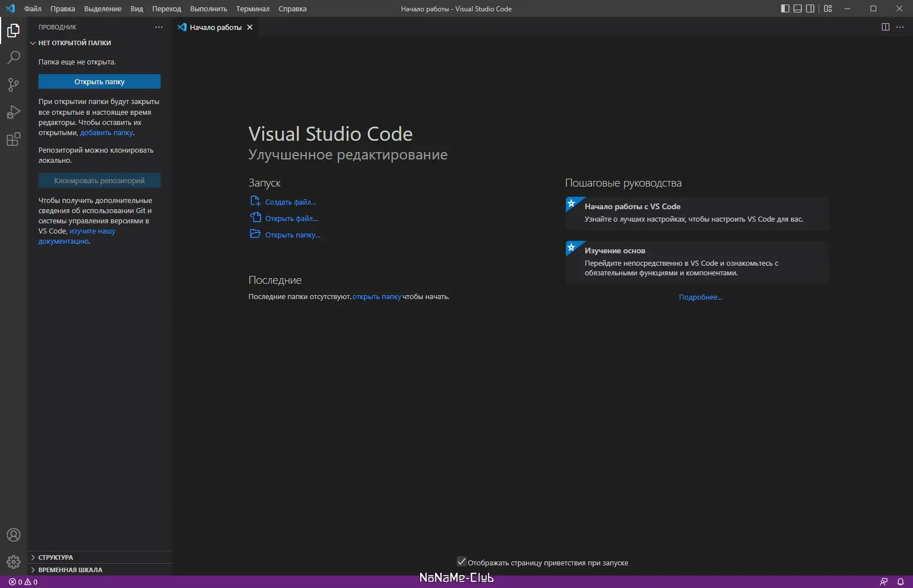
Task: Open the Run and Debug view
Action: pos(14,112)
